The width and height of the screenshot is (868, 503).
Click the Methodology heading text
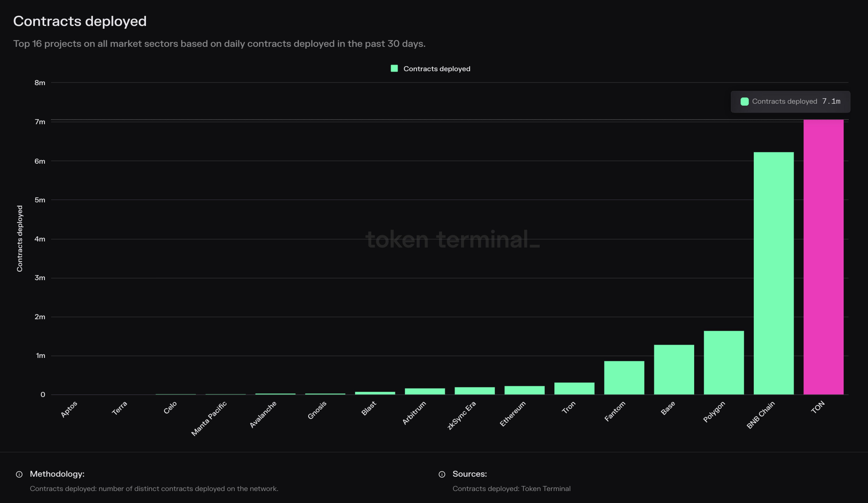click(x=57, y=474)
